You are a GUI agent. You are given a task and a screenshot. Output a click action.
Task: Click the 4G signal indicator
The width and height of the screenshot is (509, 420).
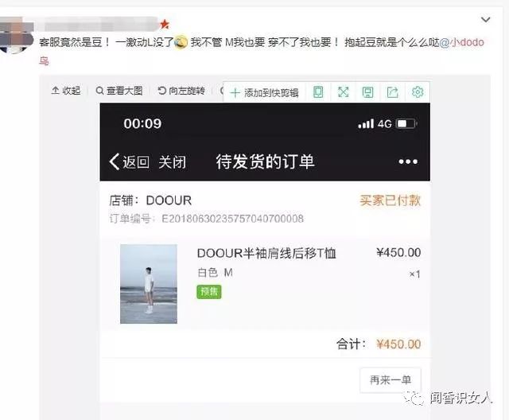coord(375,123)
